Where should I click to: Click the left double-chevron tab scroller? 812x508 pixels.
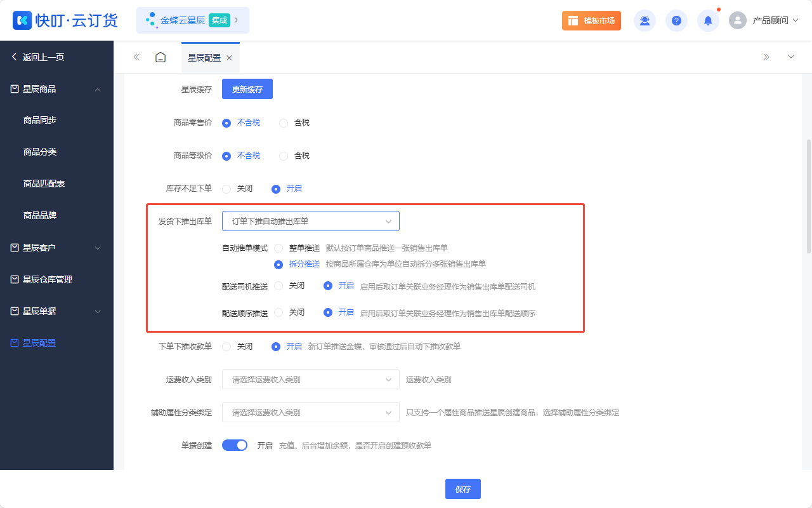click(136, 57)
